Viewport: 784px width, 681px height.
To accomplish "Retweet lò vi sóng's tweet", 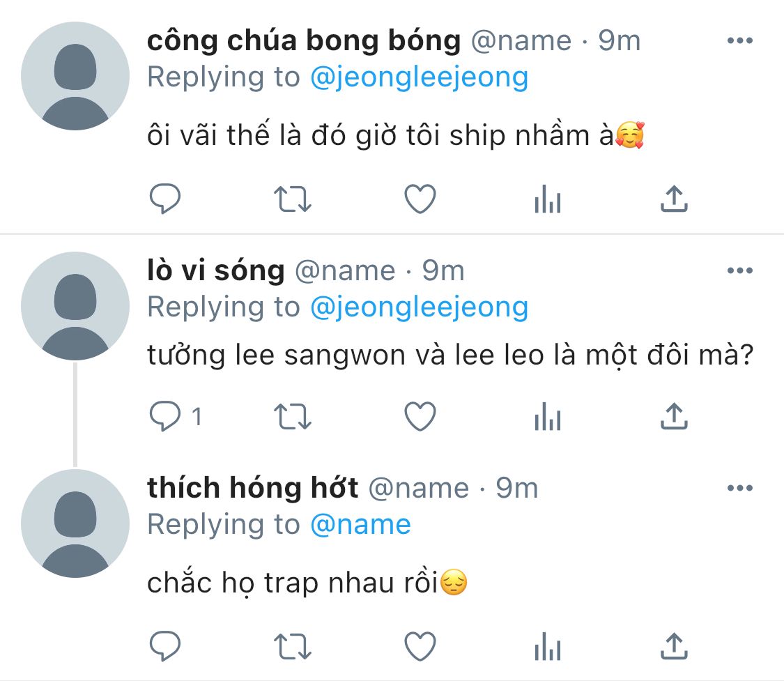I will click(293, 417).
